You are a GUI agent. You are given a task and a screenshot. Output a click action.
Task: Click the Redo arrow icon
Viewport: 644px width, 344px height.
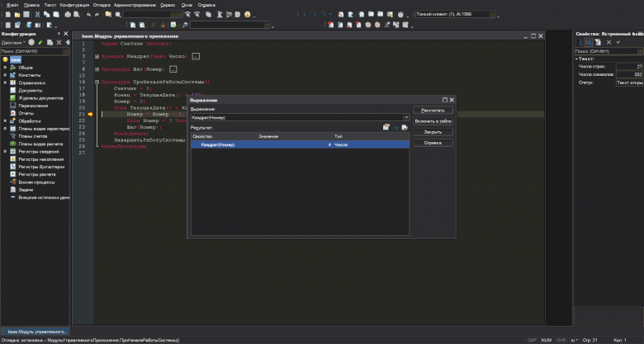97,14
